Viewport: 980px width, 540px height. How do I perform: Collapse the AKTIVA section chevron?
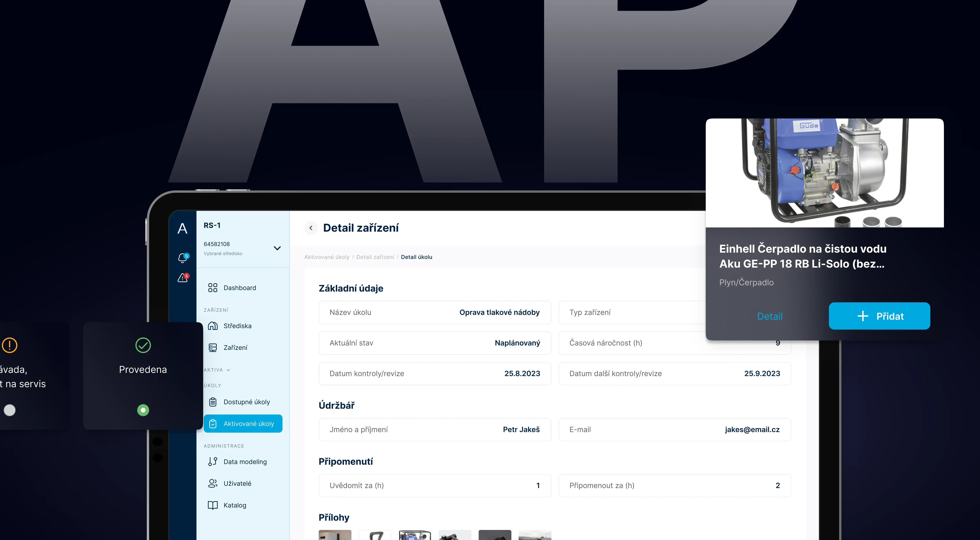pyautogui.click(x=228, y=370)
